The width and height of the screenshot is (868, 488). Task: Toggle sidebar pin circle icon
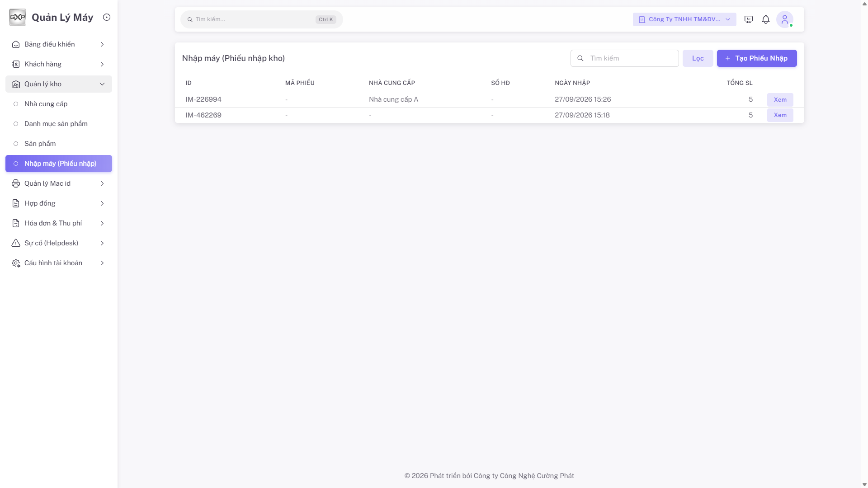point(107,17)
